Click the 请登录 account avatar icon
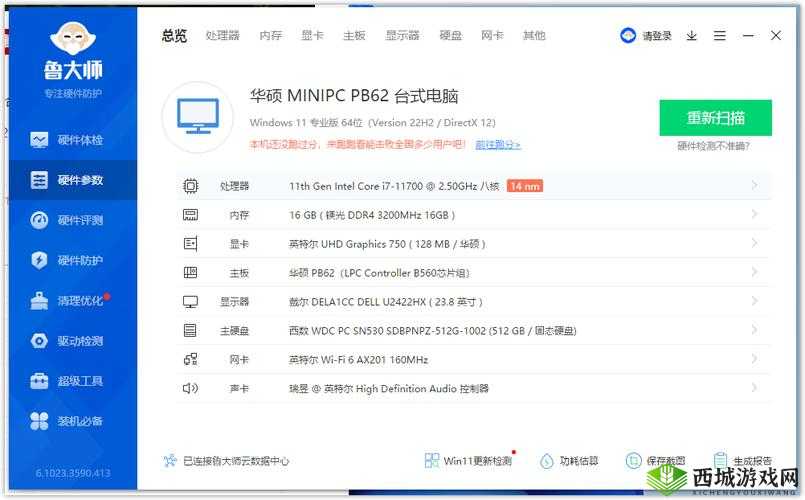Viewport: 805px width, 500px height. click(x=628, y=35)
